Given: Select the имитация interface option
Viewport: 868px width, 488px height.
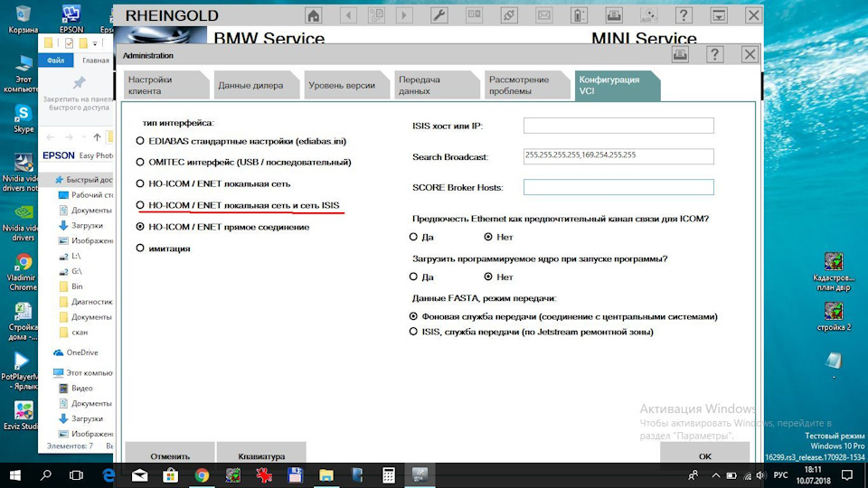Looking at the screenshot, I should click(140, 249).
